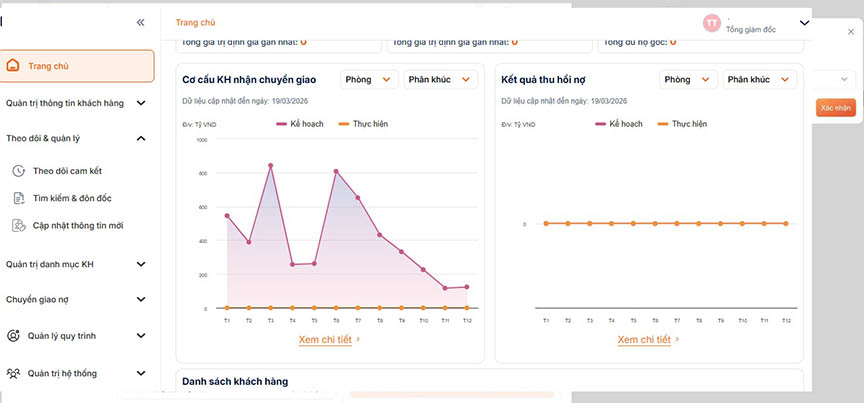Viewport: 864px width, 403px height.
Task: Toggle Kế hoạch legend in Kết quả thu hồi nợ chart
Action: [x=619, y=124]
